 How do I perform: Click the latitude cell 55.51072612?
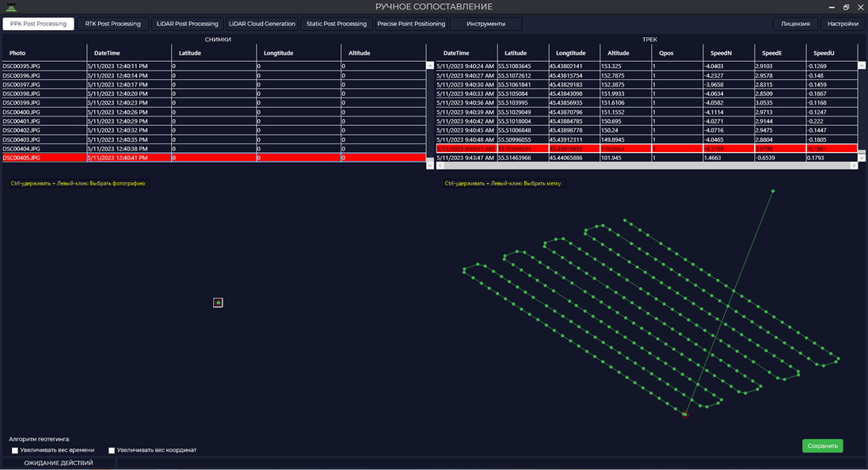(523, 75)
